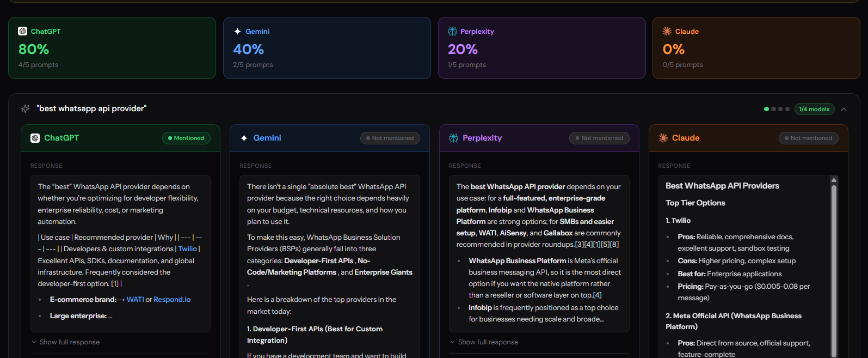Click the ChatGPT logo icon in the 80% card
Image resolution: width=868 pixels, height=358 pixels.
tap(22, 31)
